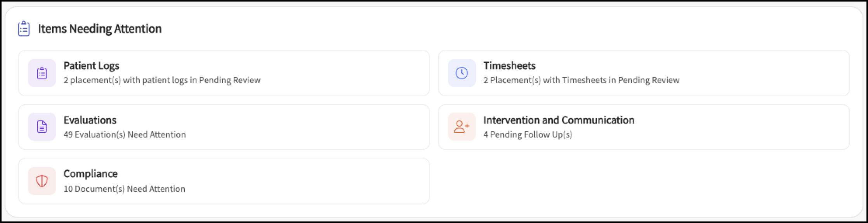Open the Timesheets card
Screen dimensions: 868x223
coord(644,73)
